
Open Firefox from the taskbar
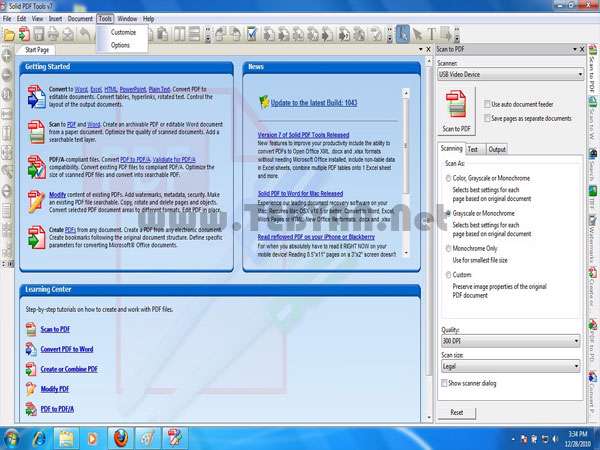pos(121,438)
